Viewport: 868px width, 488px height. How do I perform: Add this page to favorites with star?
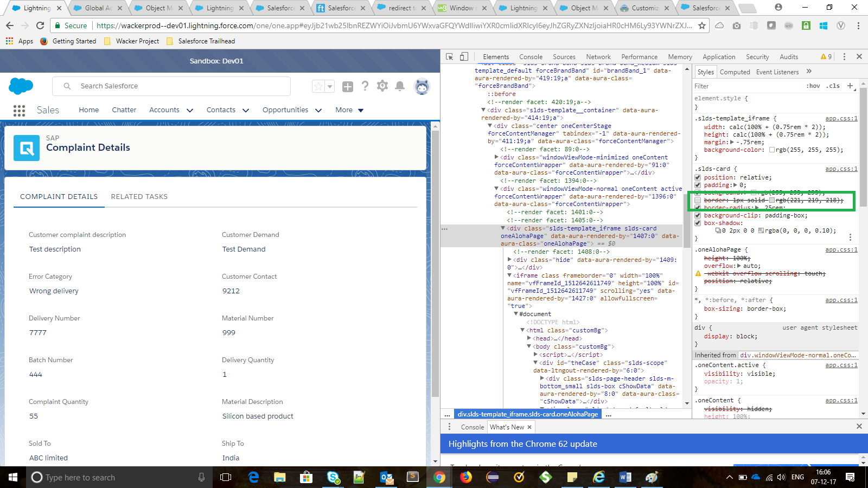(318, 86)
